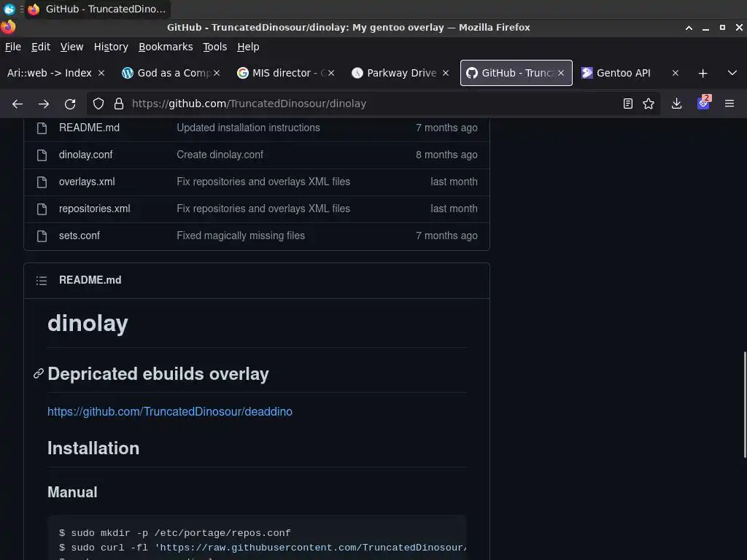Viewport: 747px width, 560px height.
Task: Open sets.conf file
Action: [x=80, y=236]
